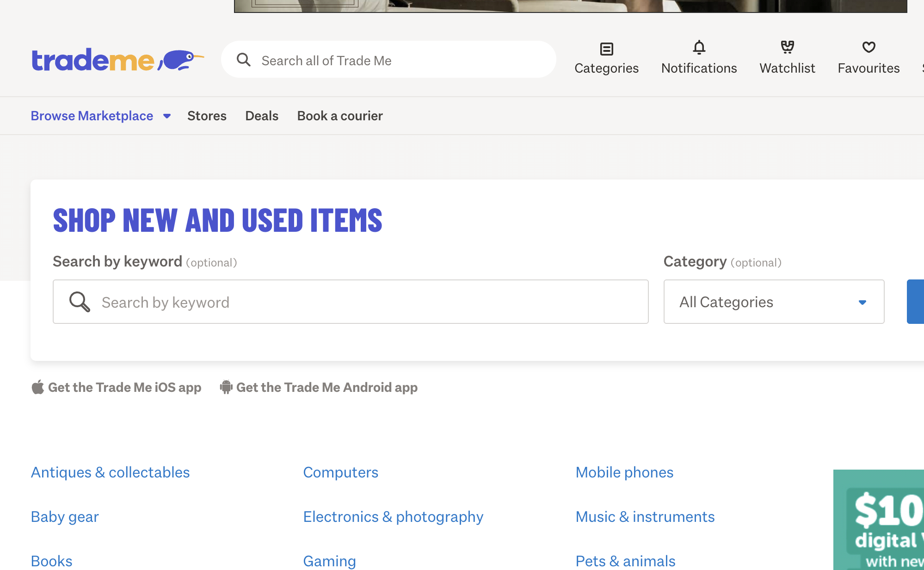Open the Watchlist binoculars icon
924x570 pixels.
coord(787,47)
